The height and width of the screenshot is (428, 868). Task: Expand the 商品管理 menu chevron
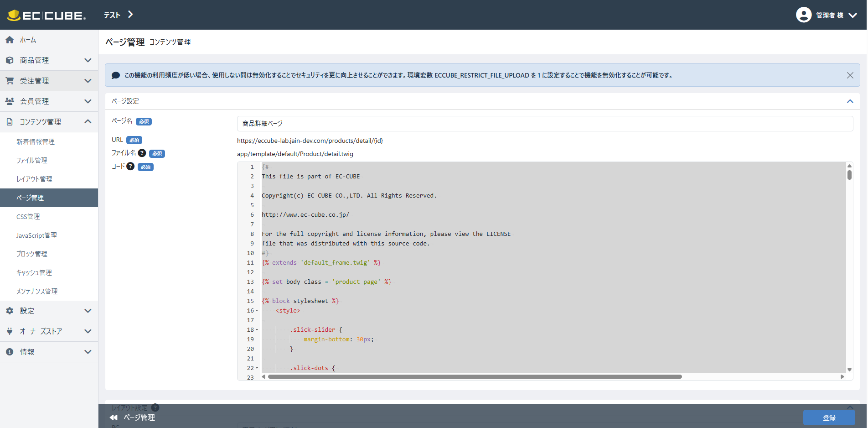[88, 60]
